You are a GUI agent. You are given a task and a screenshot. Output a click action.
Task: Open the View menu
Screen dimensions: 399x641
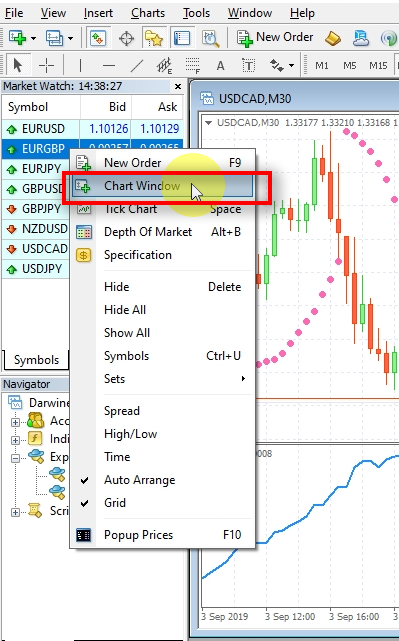pyautogui.click(x=53, y=13)
